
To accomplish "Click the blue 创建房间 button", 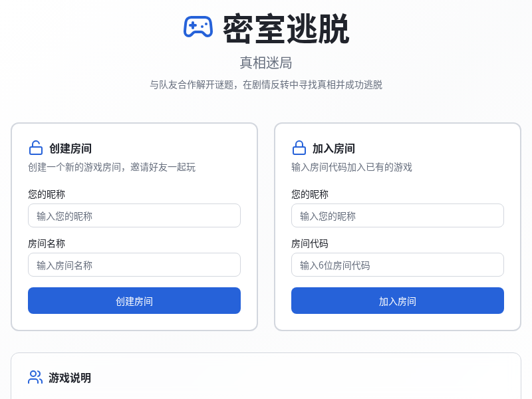I will coord(134,301).
